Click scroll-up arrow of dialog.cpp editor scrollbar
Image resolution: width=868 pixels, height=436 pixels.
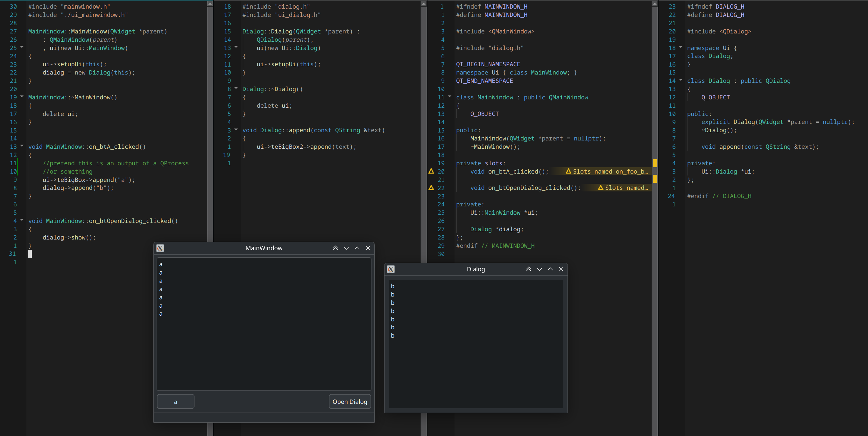point(424,4)
